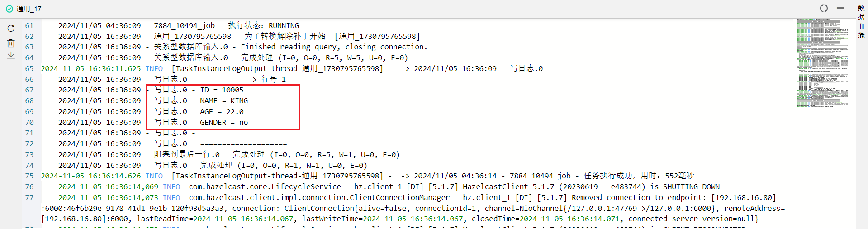
Task: Click the download log arrow icon
Action: (x=11, y=56)
